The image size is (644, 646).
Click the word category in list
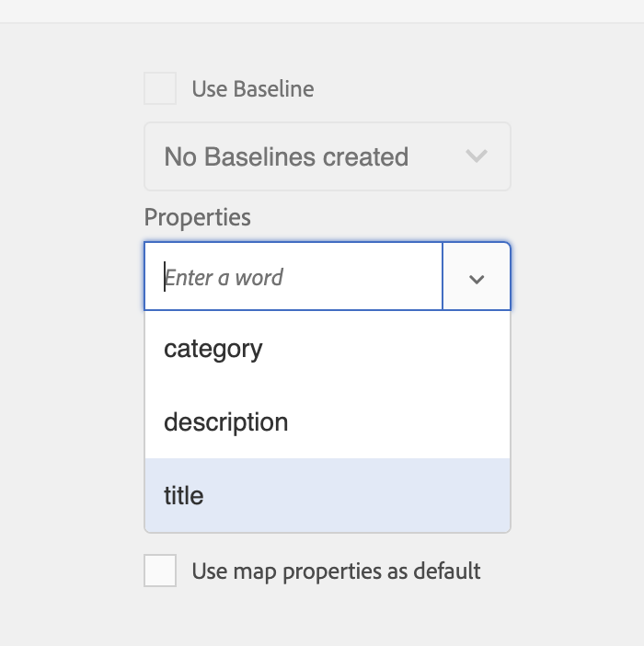[213, 350]
